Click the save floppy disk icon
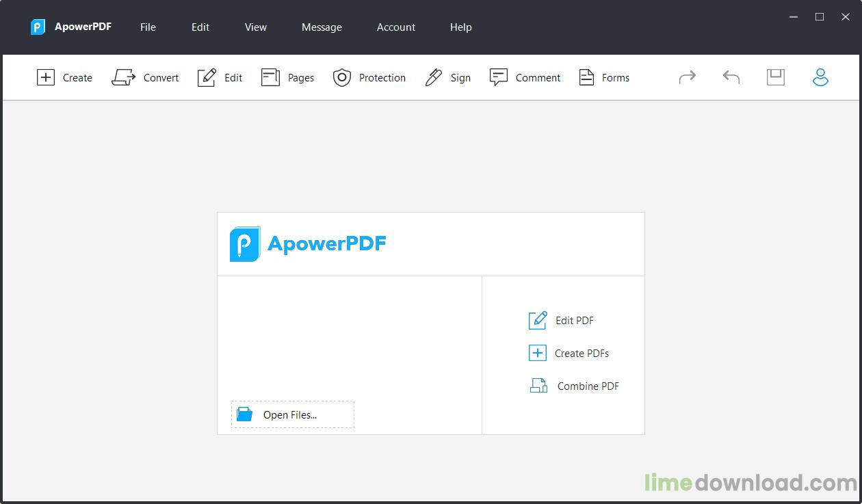862x504 pixels. pyautogui.click(x=775, y=77)
